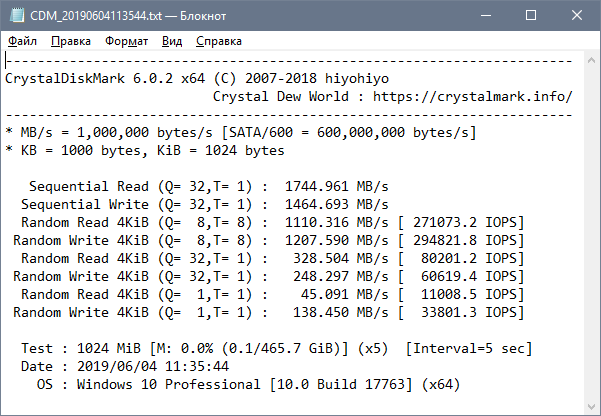Place cursor in crystalmark.info URL text

tap(473, 97)
